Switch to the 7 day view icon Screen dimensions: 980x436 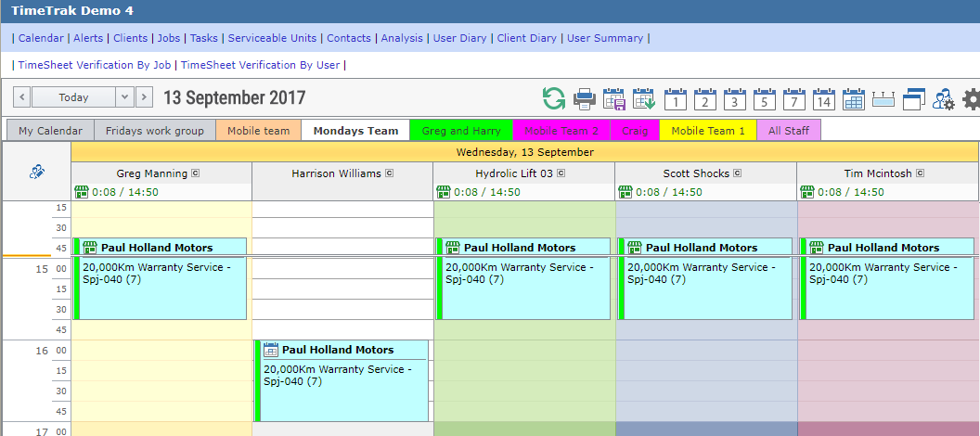(x=794, y=99)
